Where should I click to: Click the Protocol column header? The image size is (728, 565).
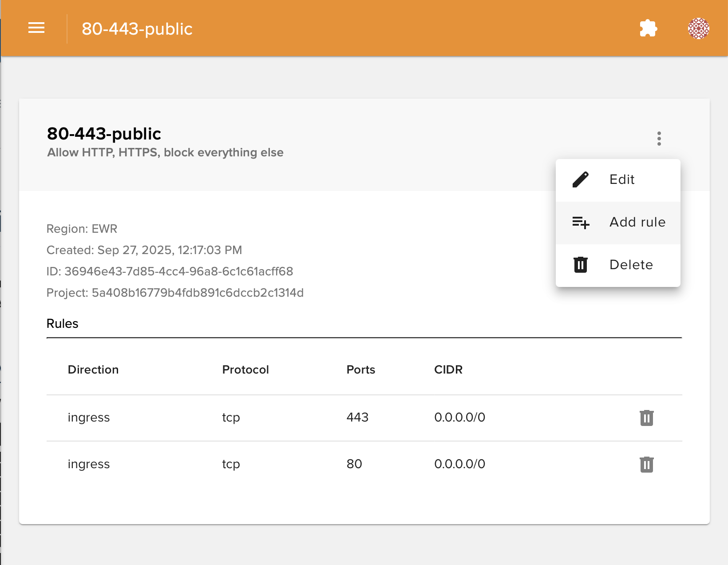(x=245, y=370)
